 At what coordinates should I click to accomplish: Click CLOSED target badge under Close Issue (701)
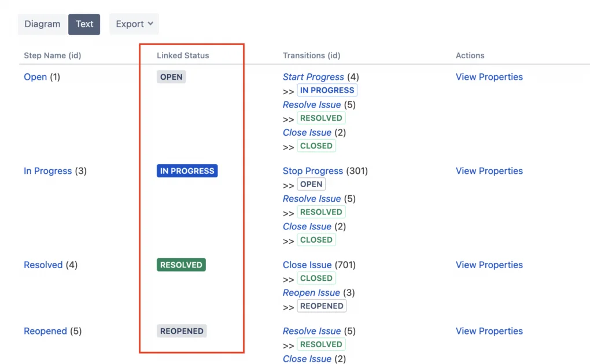pos(316,278)
